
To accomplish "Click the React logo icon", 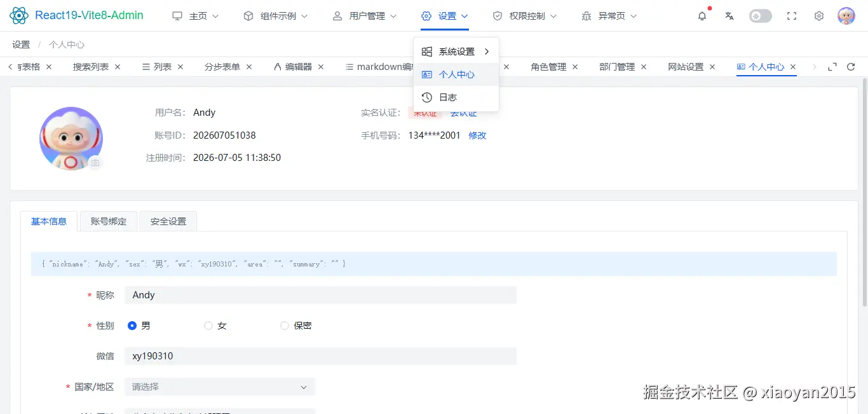I will point(19,15).
